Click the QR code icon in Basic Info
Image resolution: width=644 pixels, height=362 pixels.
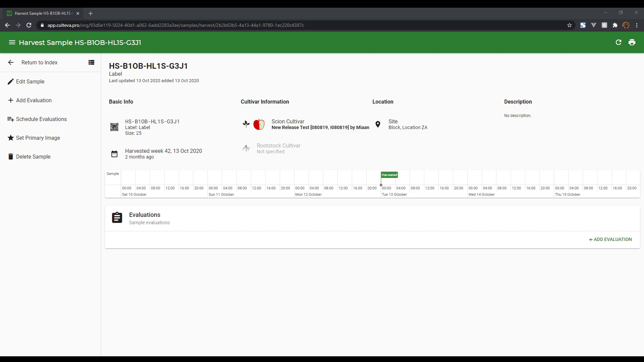tap(114, 127)
